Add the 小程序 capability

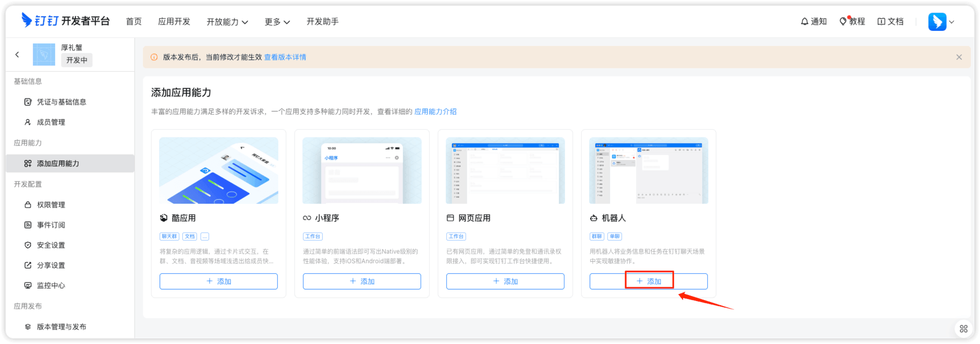point(362,281)
